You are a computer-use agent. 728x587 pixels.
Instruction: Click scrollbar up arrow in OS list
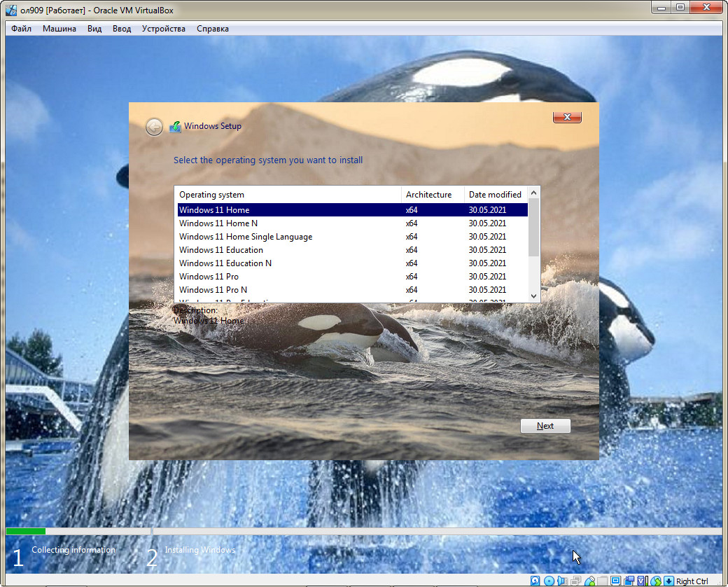534,192
